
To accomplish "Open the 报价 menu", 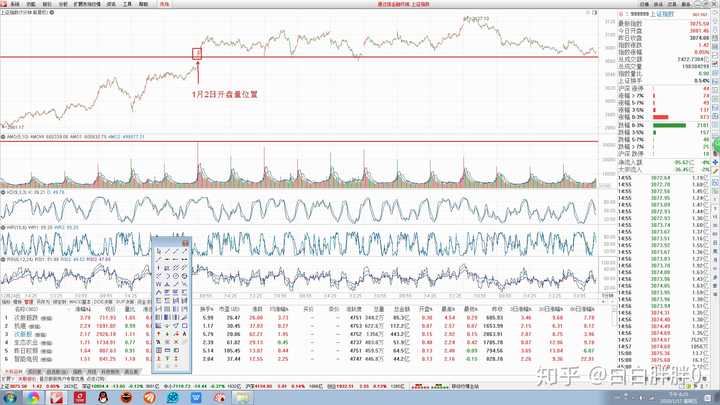I will pos(47,4).
